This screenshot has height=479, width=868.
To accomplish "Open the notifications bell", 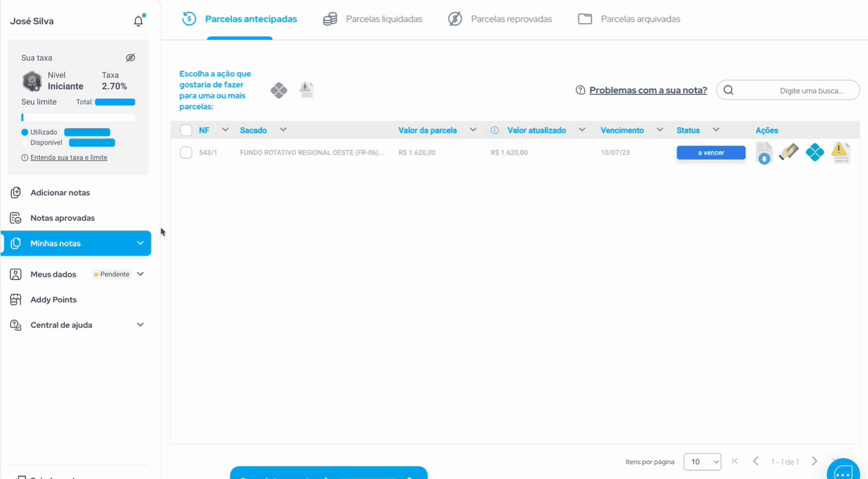I will tap(138, 21).
